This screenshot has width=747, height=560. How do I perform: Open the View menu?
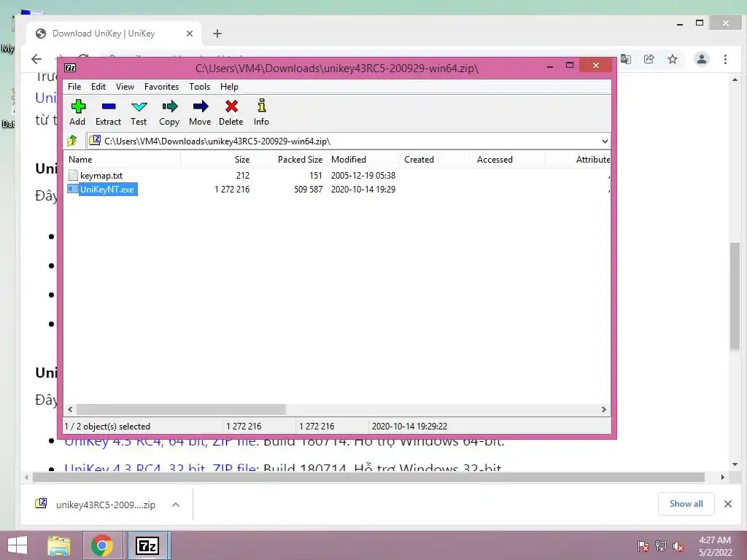click(x=125, y=87)
